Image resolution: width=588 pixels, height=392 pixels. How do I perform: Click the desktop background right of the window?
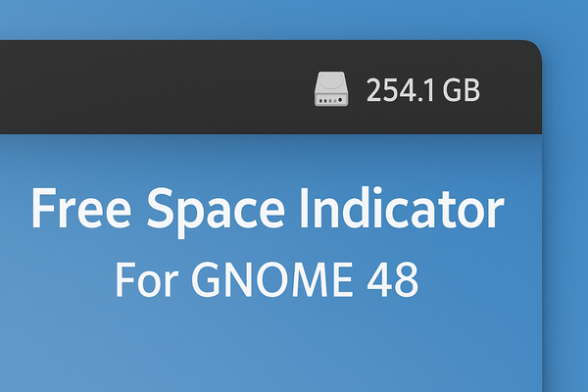566,245
